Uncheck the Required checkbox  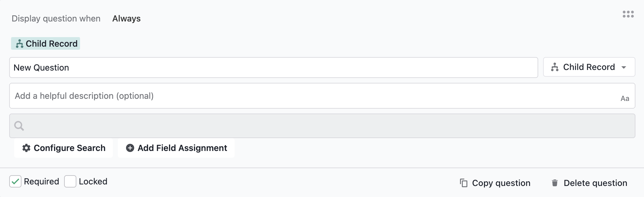click(x=15, y=181)
